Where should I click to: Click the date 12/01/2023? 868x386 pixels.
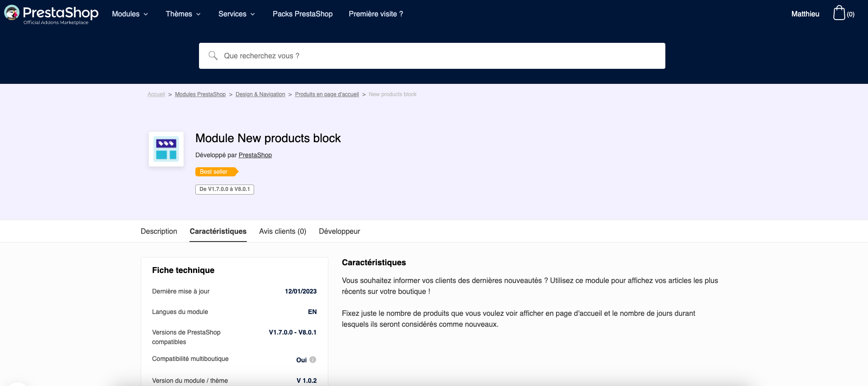pos(301,291)
